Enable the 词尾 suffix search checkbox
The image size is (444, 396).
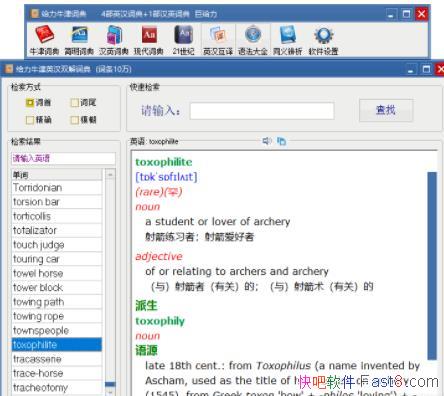(x=75, y=102)
